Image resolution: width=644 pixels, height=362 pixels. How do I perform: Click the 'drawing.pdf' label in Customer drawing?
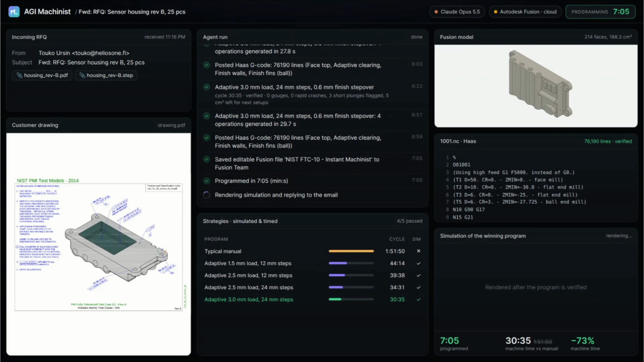click(171, 125)
